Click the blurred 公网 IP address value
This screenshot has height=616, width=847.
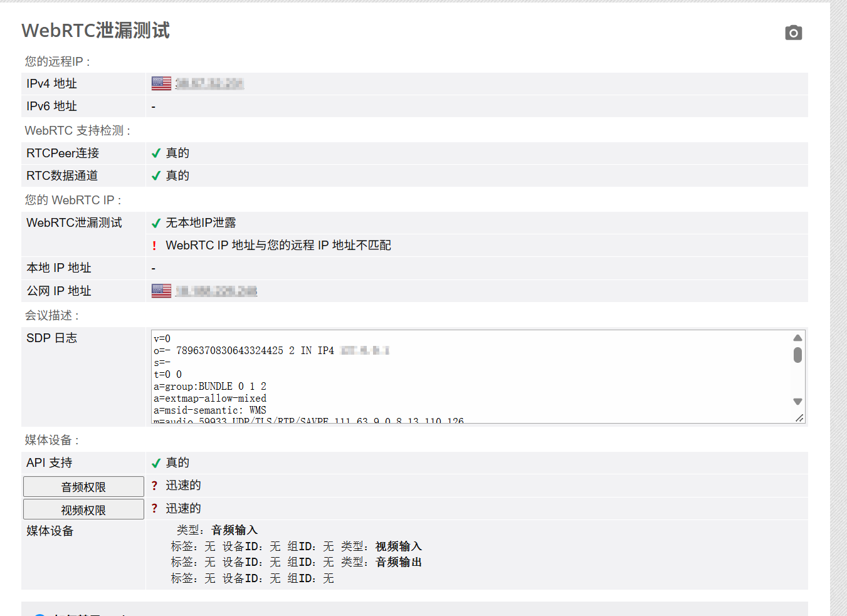coord(216,291)
